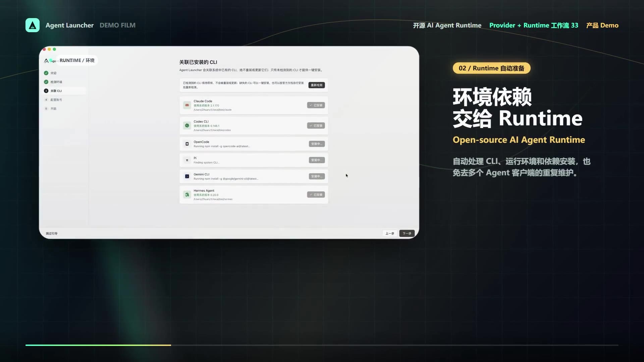Click the Open-source AI Agent Runtime subtitle
Viewport: 644px width, 362px height.
coord(519,140)
